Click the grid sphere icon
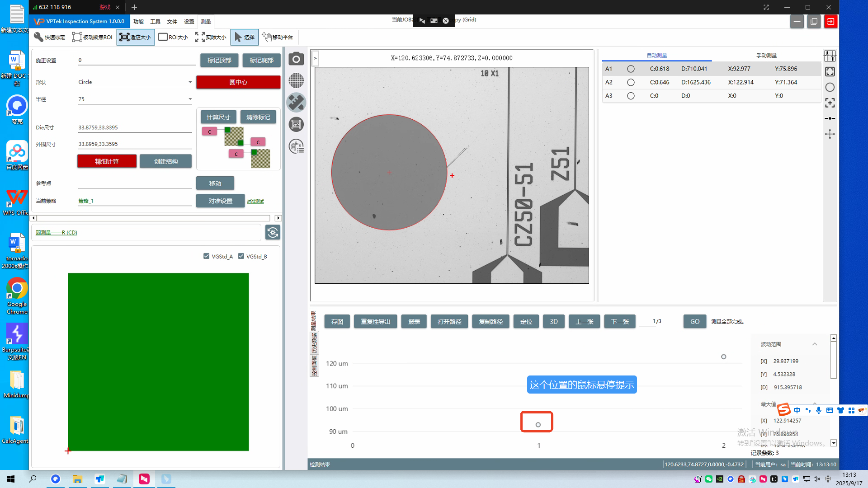This screenshot has height=488, width=868. click(296, 80)
